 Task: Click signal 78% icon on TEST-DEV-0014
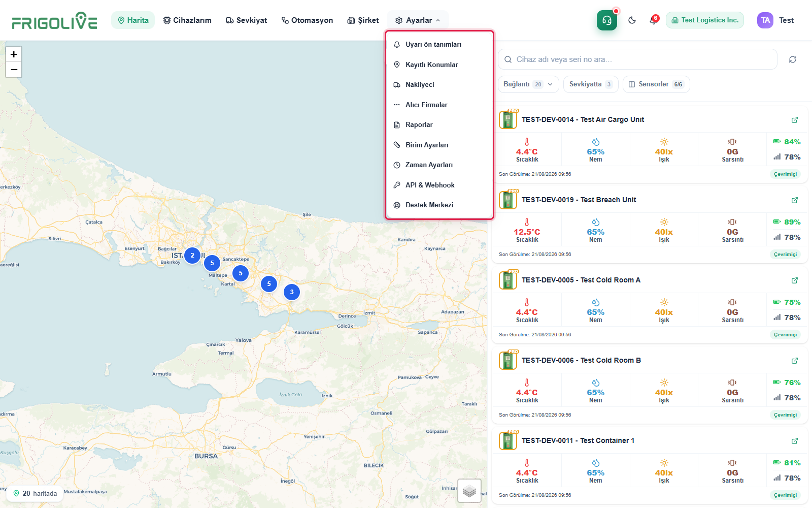tap(777, 157)
